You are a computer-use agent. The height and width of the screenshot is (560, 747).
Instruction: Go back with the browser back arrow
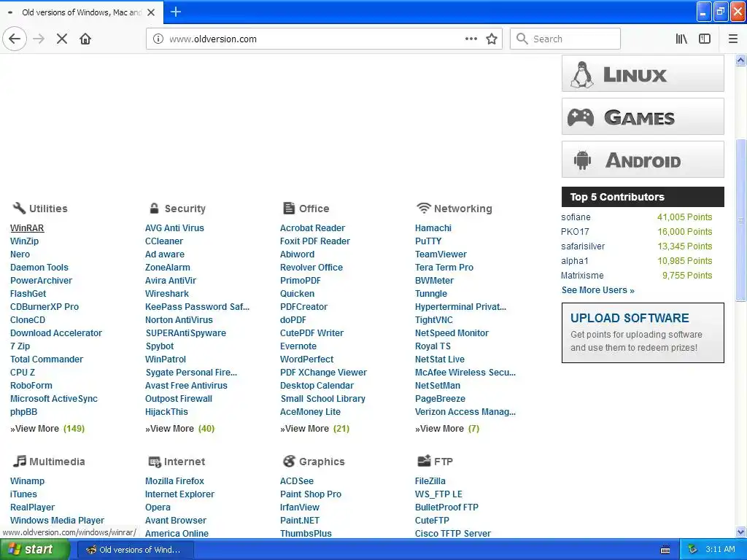click(x=15, y=39)
